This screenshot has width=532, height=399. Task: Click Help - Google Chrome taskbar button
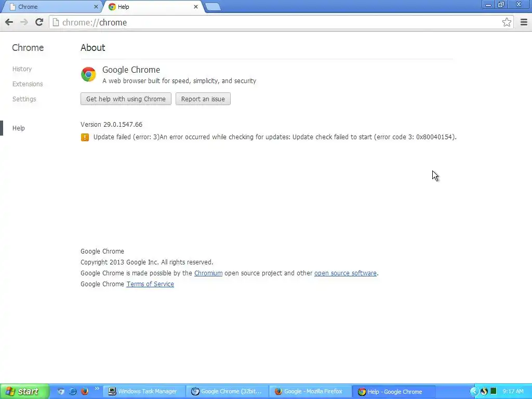tap(394, 392)
